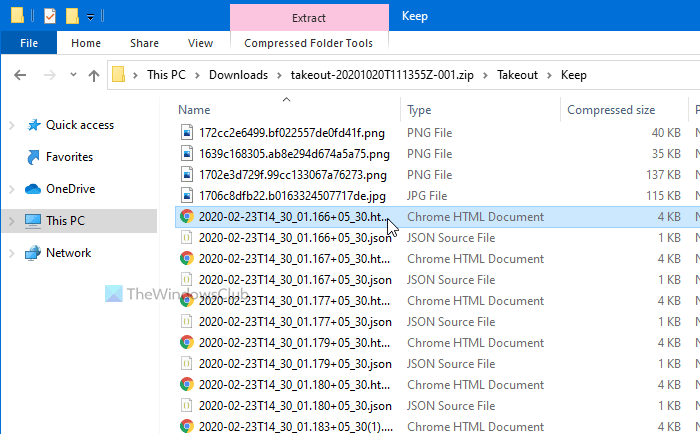Screen dimensions: 700x434
Task: Click the Properties icon in quick access toolbar
Action: tap(50, 15)
